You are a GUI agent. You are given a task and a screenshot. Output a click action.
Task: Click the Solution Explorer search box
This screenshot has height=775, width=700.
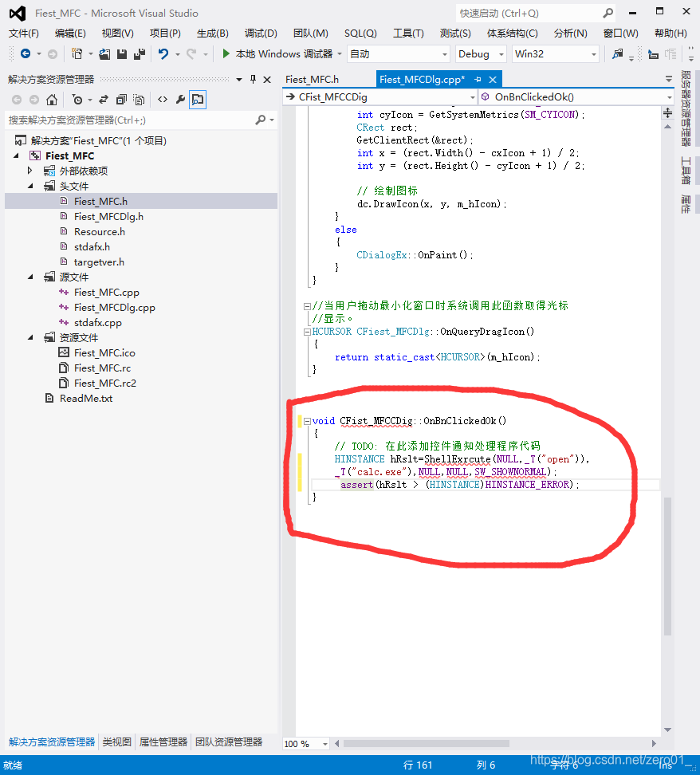tap(131, 120)
